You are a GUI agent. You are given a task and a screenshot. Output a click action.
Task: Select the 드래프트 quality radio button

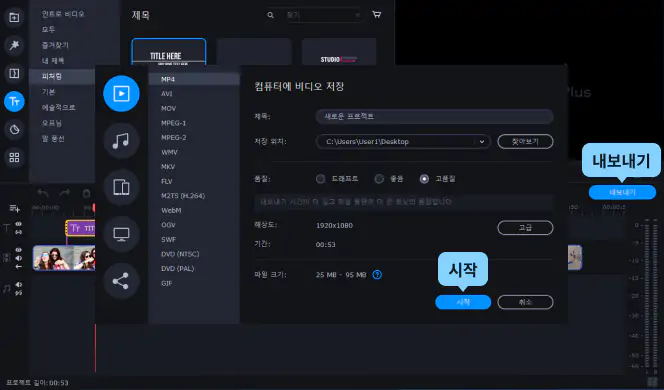(x=321, y=179)
